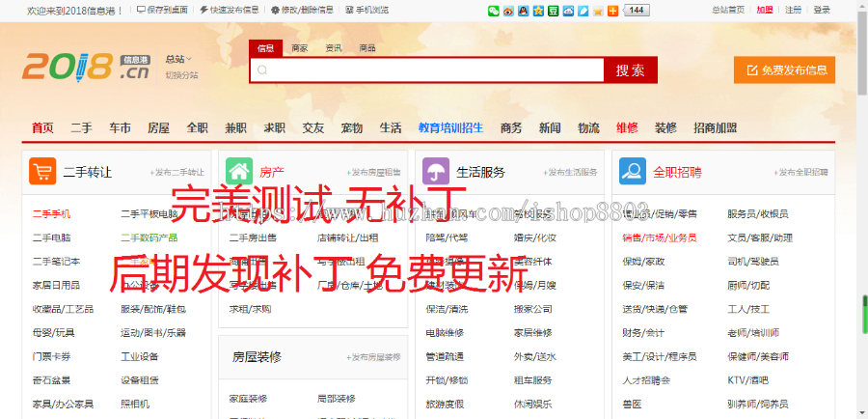Share to Sina Weibo icon
868x419 pixels.
pyautogui.click(x=508, y=11)
